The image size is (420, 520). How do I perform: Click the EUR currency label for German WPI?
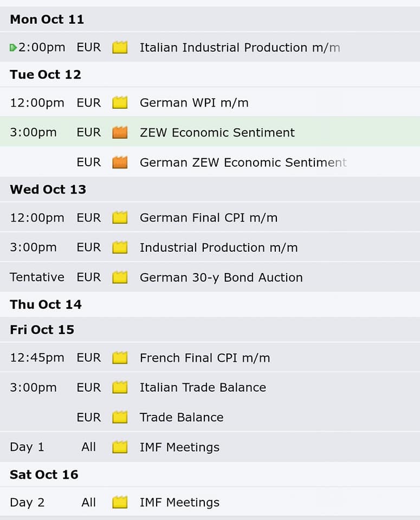click(x=88, y=102)
